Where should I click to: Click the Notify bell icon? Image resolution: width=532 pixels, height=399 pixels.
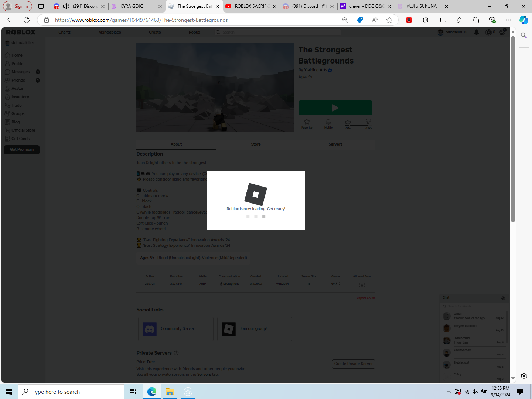(x=328, y=122)
